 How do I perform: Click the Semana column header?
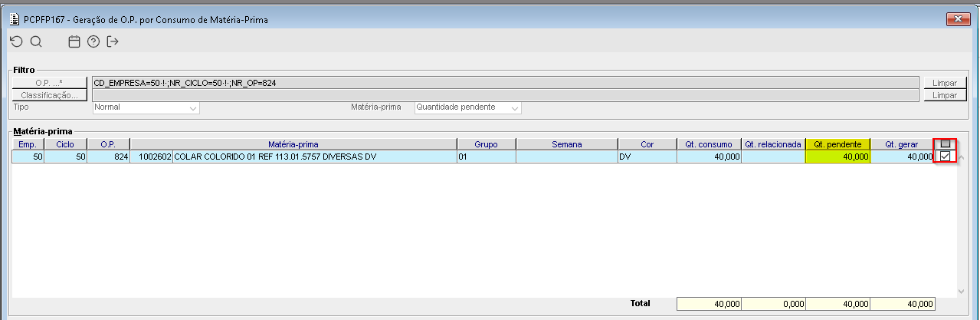tap(566, 144)
